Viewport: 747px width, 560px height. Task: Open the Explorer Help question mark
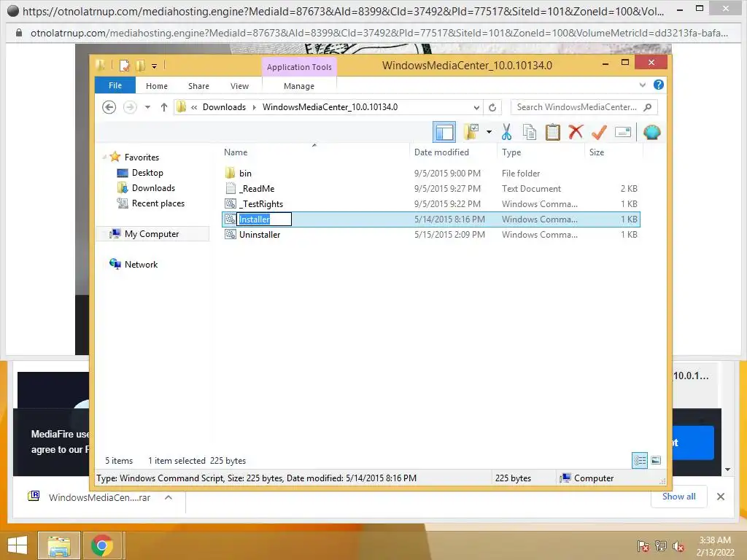pos(659,85)
